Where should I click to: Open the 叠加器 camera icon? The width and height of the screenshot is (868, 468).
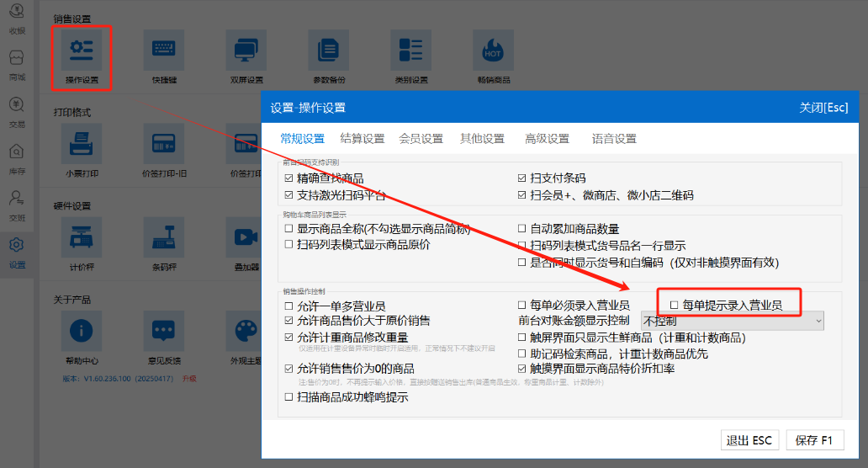pos(244,237)
